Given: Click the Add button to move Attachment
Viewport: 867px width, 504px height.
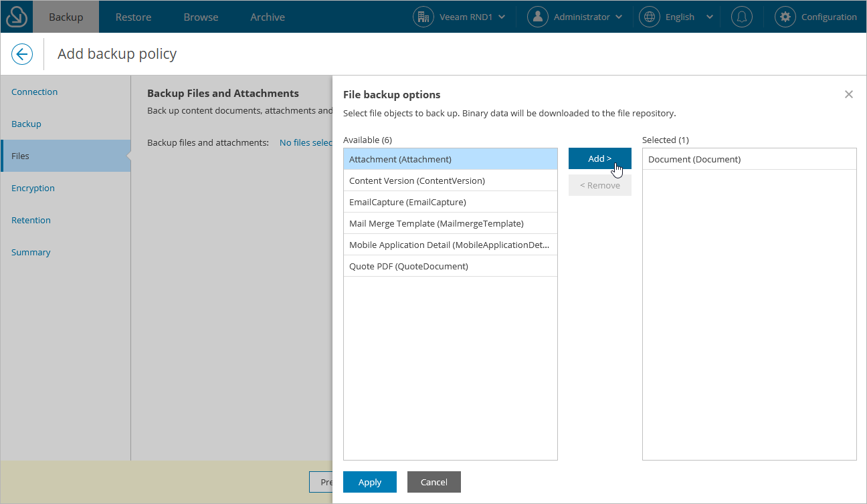Looking at the screenshot, I should pos(599,158).
